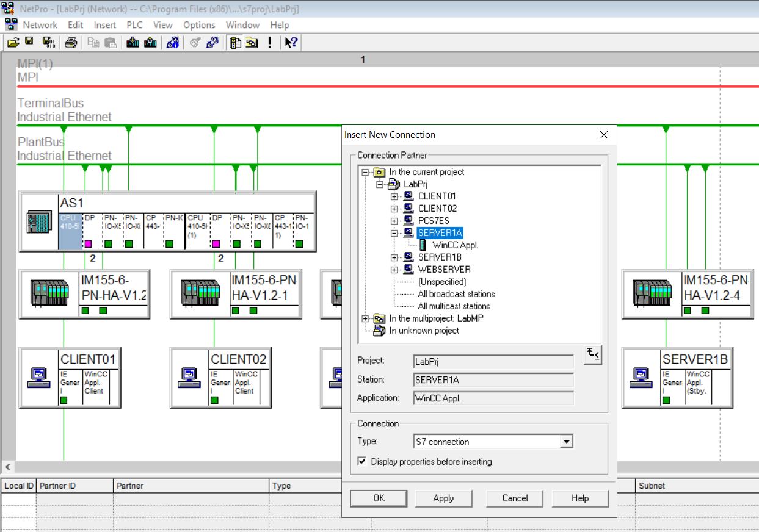Collapse the LabPrj tree node

(380, 184)
